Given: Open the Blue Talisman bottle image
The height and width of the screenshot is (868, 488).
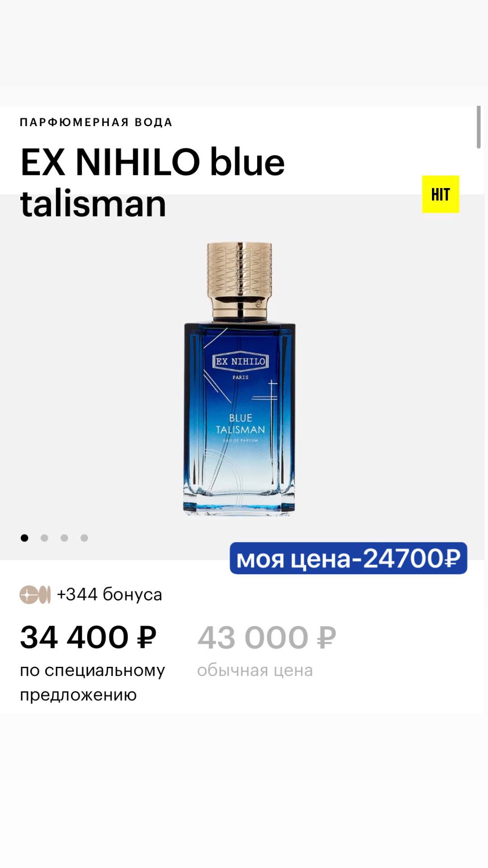Looking at the screenshot, I should (x=239, y=379).
